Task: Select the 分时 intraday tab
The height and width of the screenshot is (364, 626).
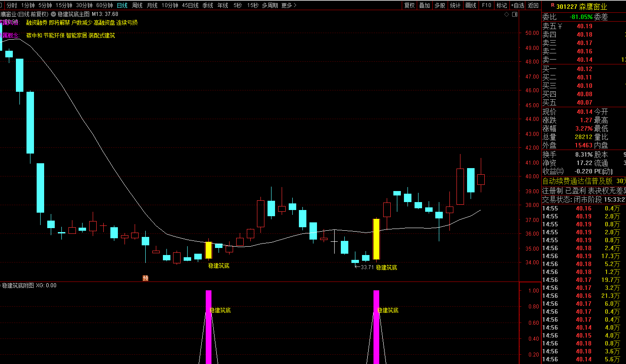Action: tap(11, 5)
